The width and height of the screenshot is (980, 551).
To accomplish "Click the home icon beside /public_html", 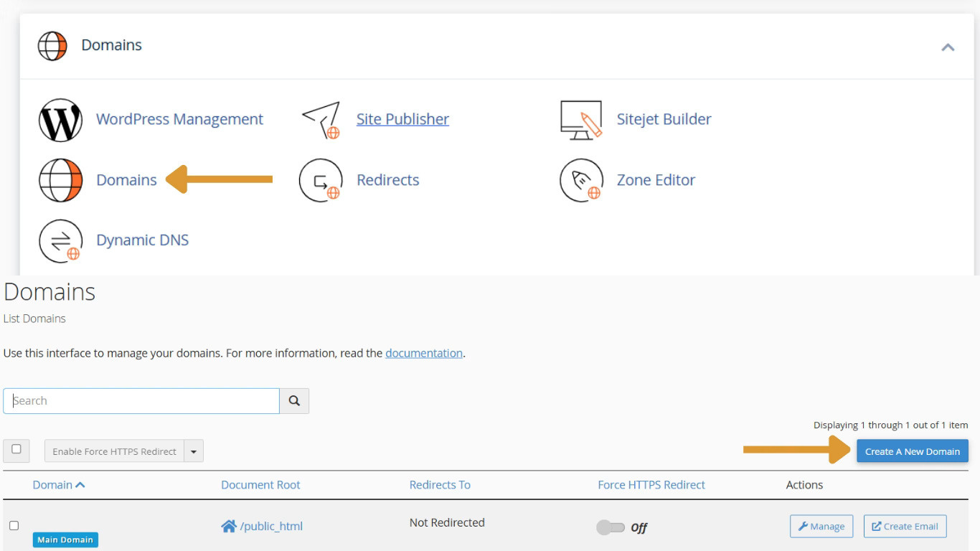I will tap(229, 527).
